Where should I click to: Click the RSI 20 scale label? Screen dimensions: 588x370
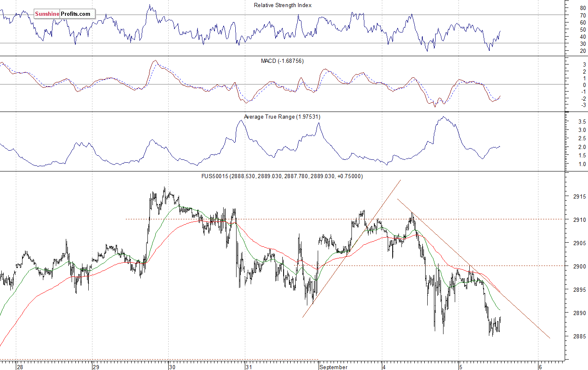(583, 51)
